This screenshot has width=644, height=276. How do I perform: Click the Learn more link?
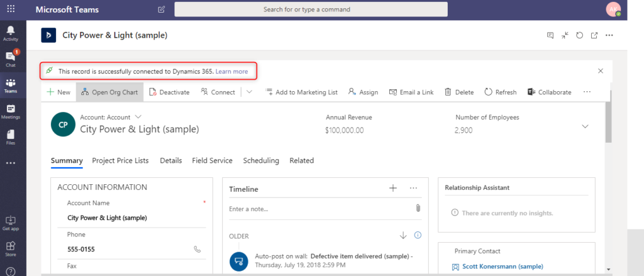click(x=231, y=72)
